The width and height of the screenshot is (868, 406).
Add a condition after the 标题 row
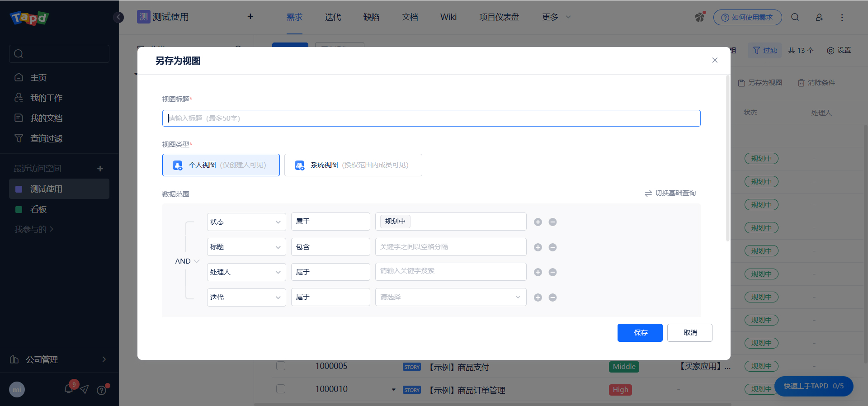(x=538, y=247)
